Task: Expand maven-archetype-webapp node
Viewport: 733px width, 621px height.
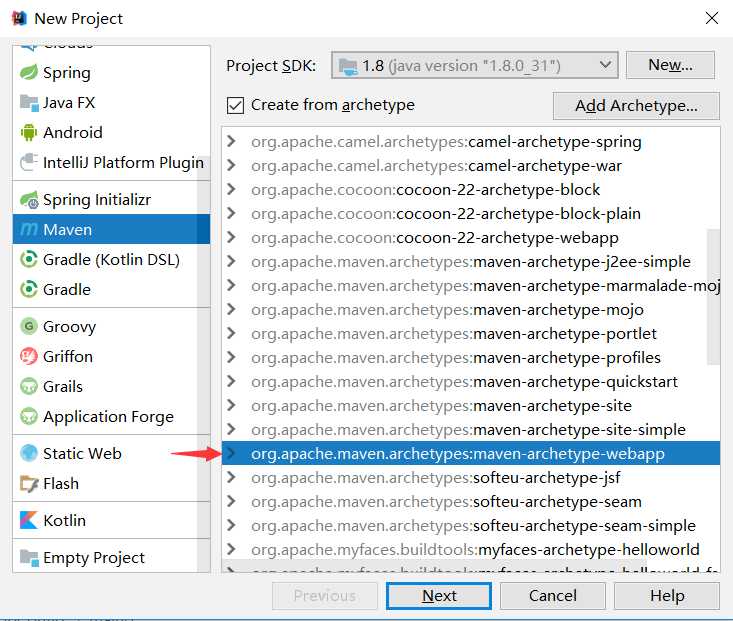Action: [231, 453]
